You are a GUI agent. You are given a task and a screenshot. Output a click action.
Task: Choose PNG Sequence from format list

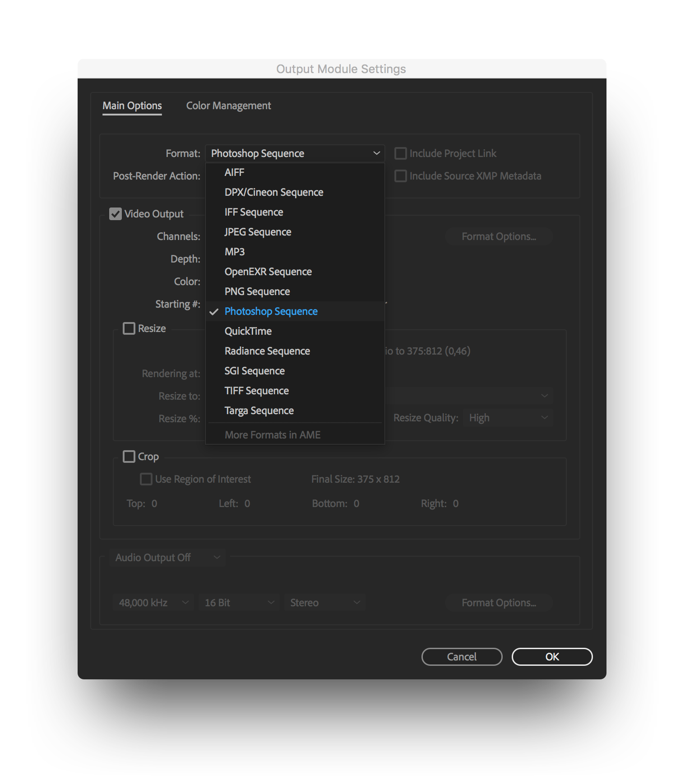click(x=295, y=291)
